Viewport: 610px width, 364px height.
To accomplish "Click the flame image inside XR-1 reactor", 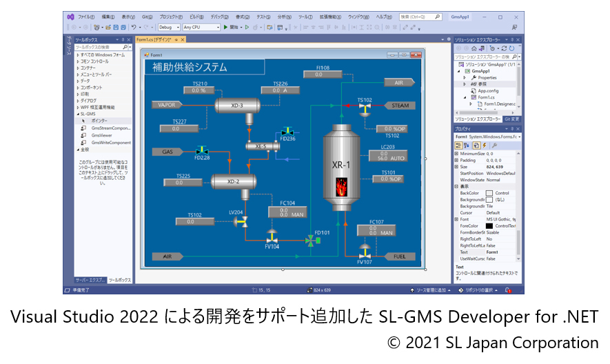I will 341,187.
